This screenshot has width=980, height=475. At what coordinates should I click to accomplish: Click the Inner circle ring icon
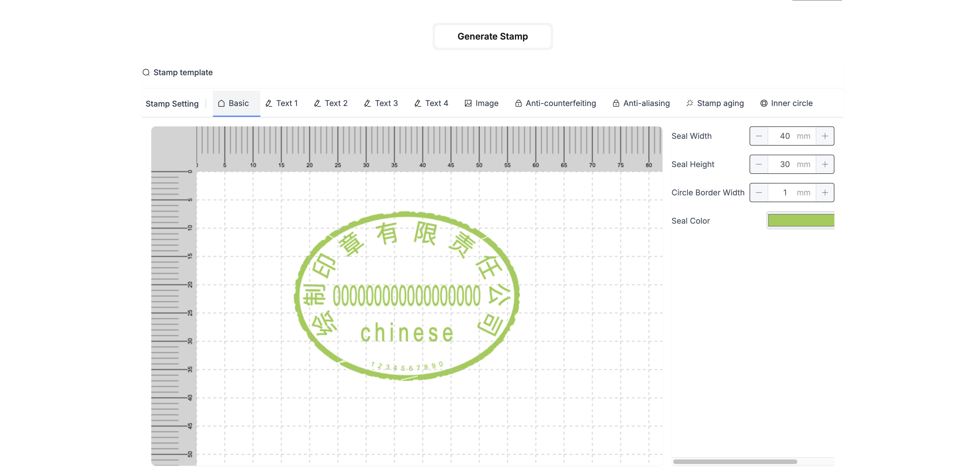coord(763,103)
